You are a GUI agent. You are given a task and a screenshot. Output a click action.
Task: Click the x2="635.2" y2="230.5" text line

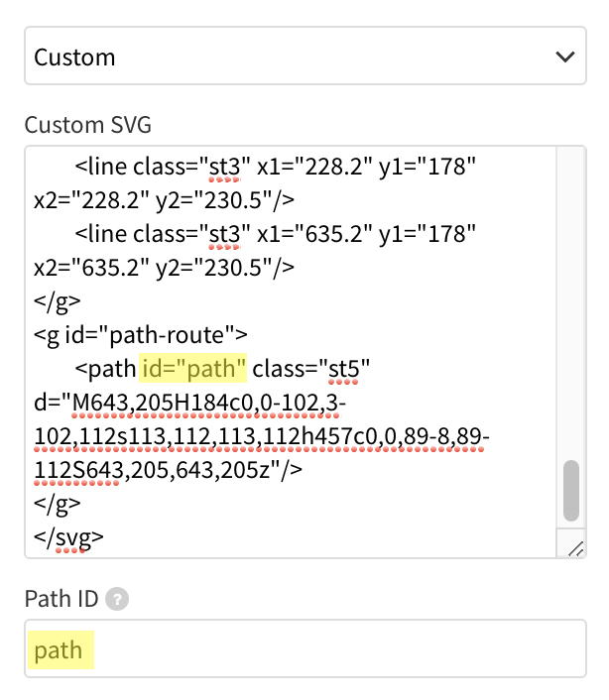coord(164,267)
